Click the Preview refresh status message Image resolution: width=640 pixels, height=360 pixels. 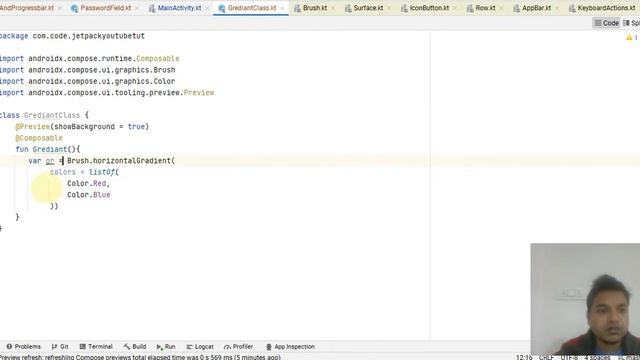[140, 357]
